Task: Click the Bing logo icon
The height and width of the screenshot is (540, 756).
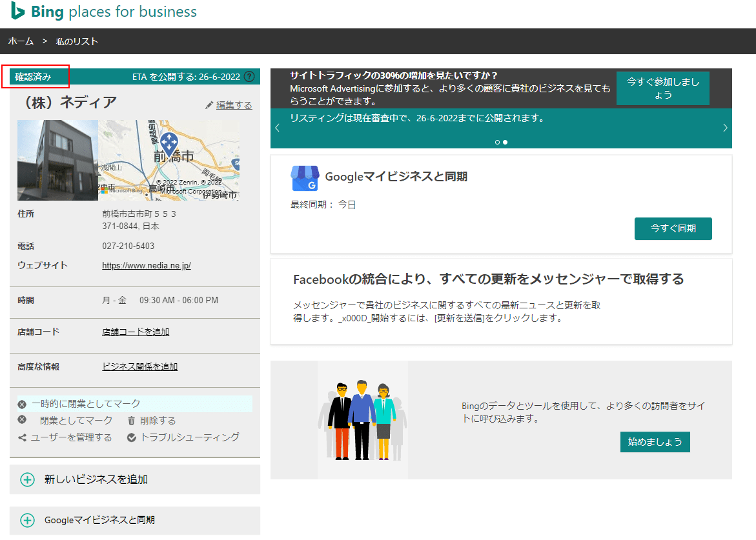Action: coord(17,10)
